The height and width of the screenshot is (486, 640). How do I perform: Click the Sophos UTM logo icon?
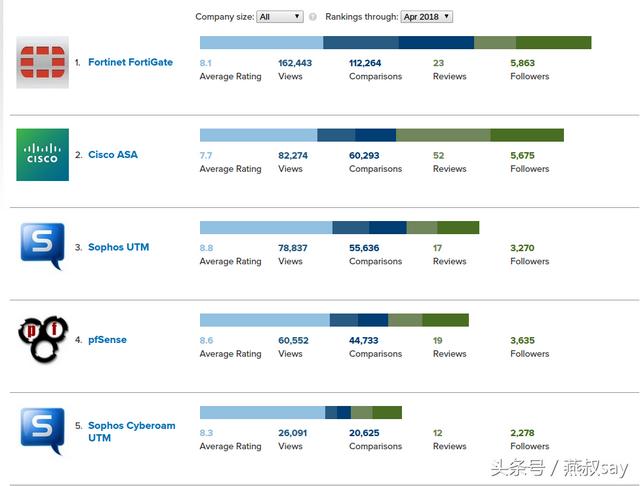[x=43, y=247]
